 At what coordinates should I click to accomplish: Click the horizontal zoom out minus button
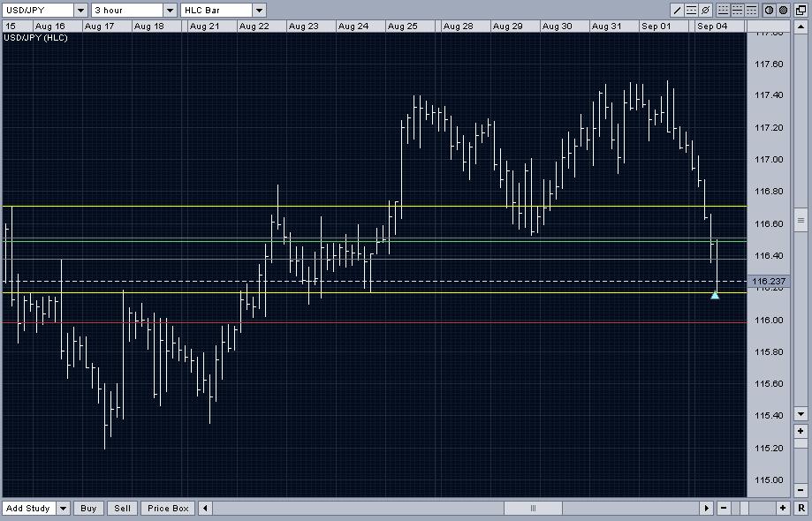tap(724, 508)
